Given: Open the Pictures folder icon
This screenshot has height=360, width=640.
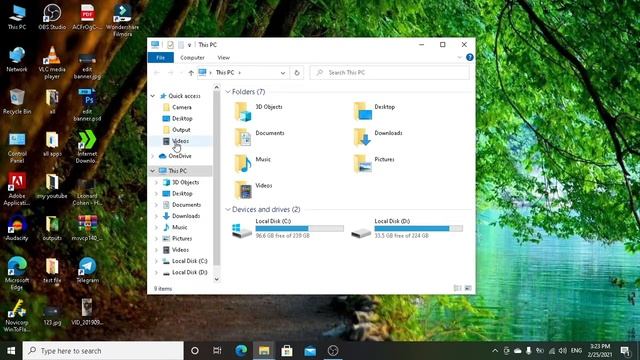Looking at the screenshot, I should pos(362,164).
